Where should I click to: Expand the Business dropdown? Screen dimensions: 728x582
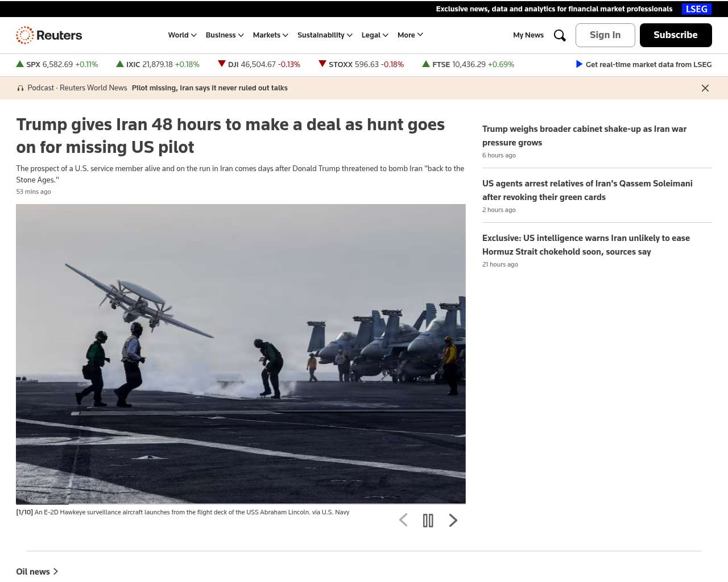coord(225,35)
